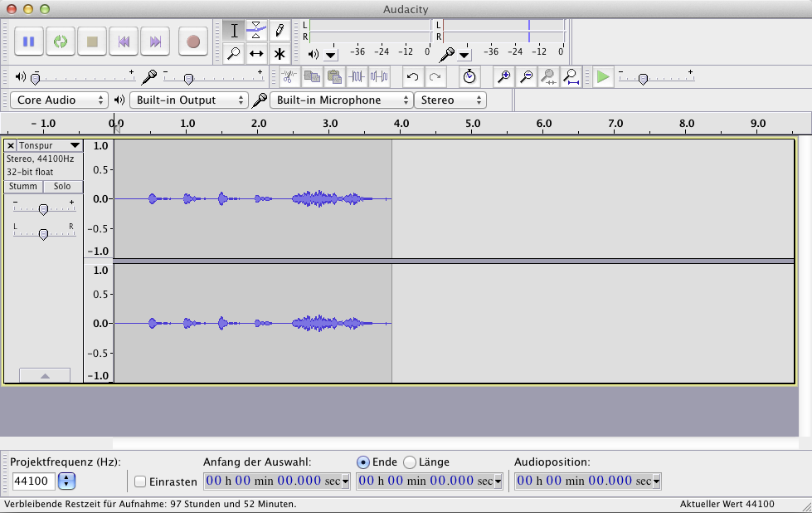Open the Tonspur track menu dropdown
Viewport: 812px width, 513px height.
point(50,145)
